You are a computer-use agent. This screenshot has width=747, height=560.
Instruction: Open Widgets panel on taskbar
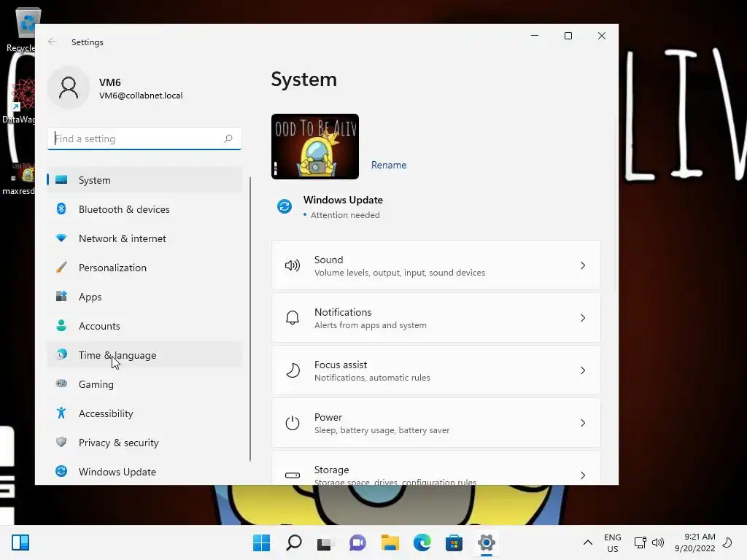point(20,542)
